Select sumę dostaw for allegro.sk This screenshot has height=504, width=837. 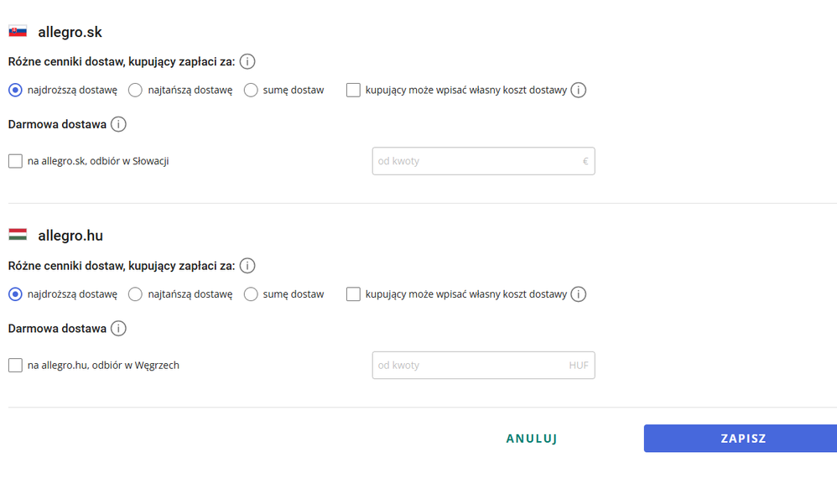[x=251, y=90]
